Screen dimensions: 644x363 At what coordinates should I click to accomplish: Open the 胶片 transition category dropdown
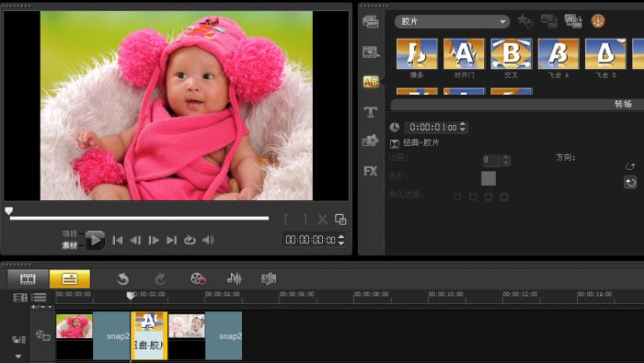pyautogui.click(x=453, y=21)
